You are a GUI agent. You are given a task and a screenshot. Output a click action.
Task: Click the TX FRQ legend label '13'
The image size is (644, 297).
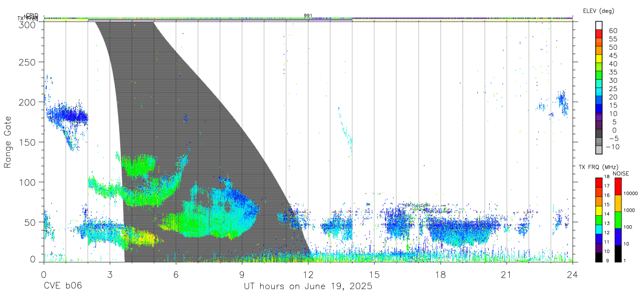coord(606,224)
